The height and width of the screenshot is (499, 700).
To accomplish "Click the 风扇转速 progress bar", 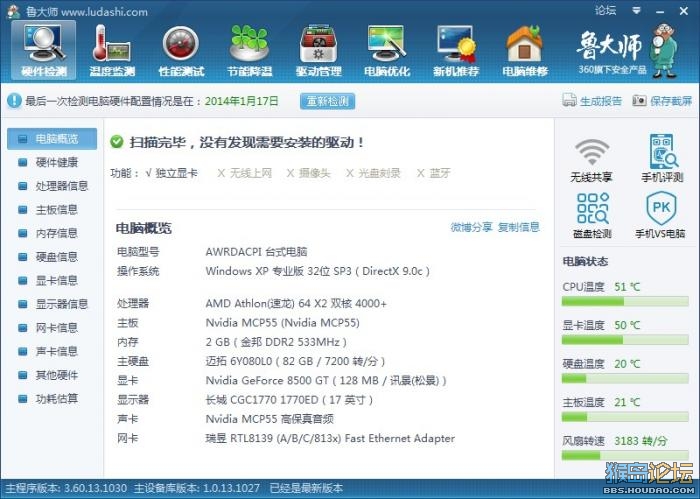I will 625,456.
